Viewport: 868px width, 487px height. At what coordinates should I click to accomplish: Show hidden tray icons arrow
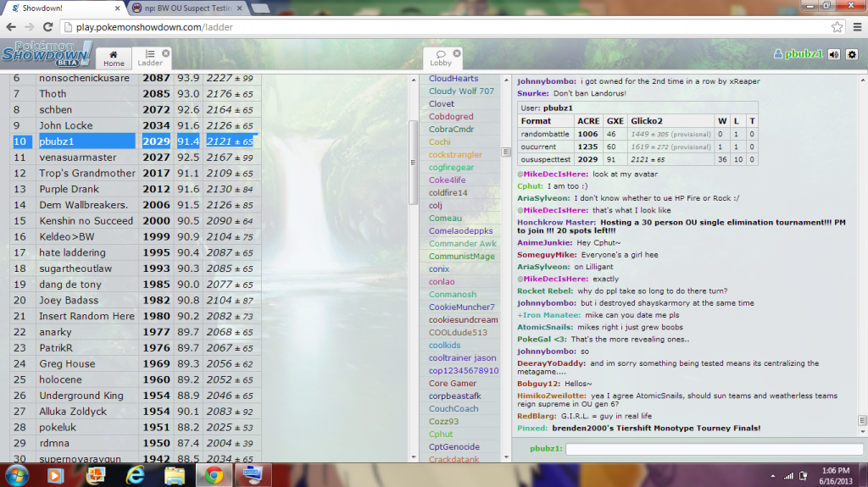tap(772, 476)
